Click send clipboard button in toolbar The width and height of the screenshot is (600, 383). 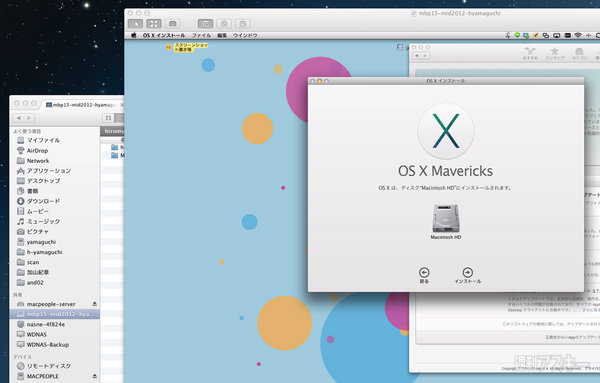pyautogui.click(x=243, y=24)
